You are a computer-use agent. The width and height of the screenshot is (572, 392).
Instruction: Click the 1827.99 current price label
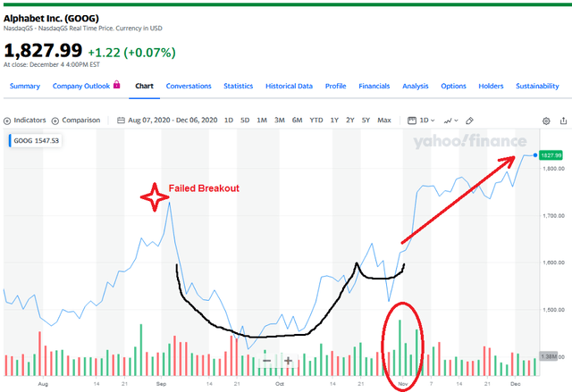pos(551,155)
